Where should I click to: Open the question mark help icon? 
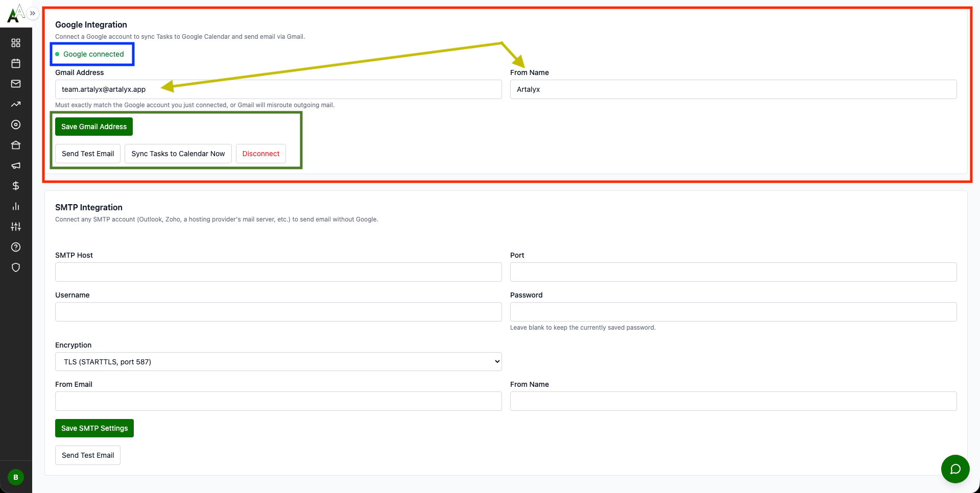point(16,247)
